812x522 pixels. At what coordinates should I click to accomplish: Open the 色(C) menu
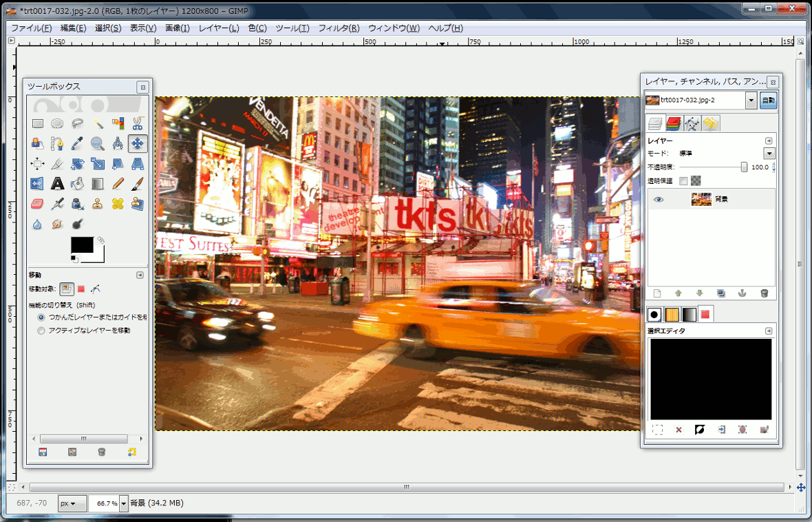[x=257, y=28]
